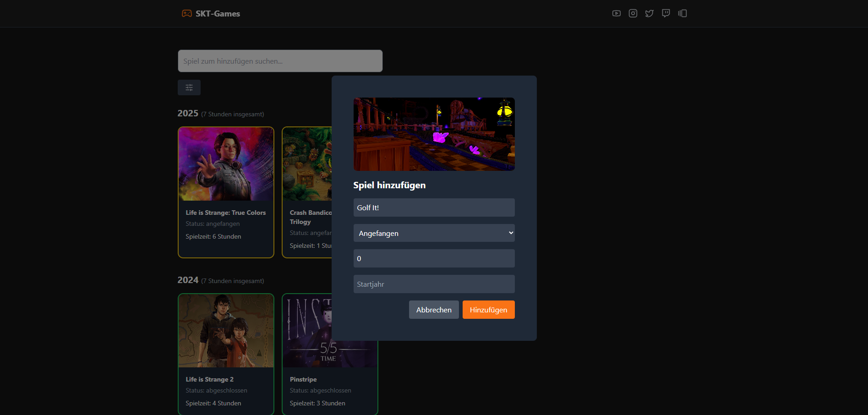Select Life is Strange: True Colors cover
This screenshot has height=415, width=868.
tap(226, 164)
